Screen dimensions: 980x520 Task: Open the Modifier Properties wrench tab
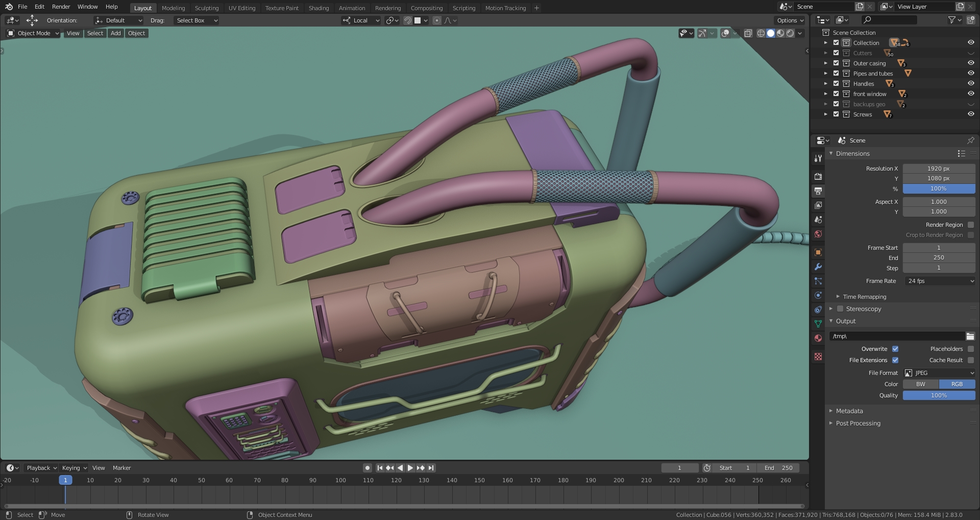[818, 267]
